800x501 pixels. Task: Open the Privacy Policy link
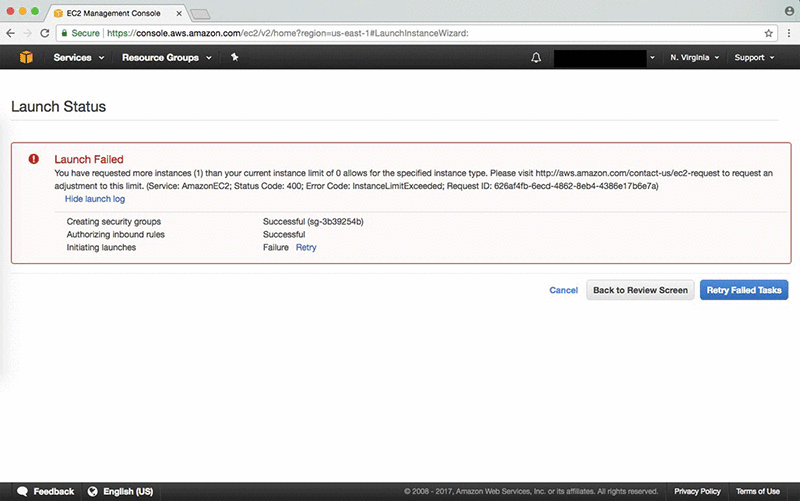[x=697, y=491]
